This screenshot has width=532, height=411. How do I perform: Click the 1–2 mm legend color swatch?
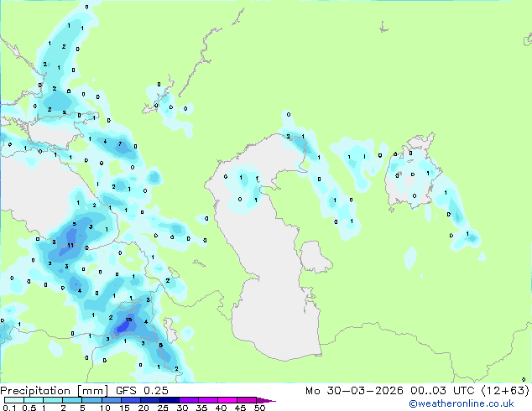coord(53,400)
